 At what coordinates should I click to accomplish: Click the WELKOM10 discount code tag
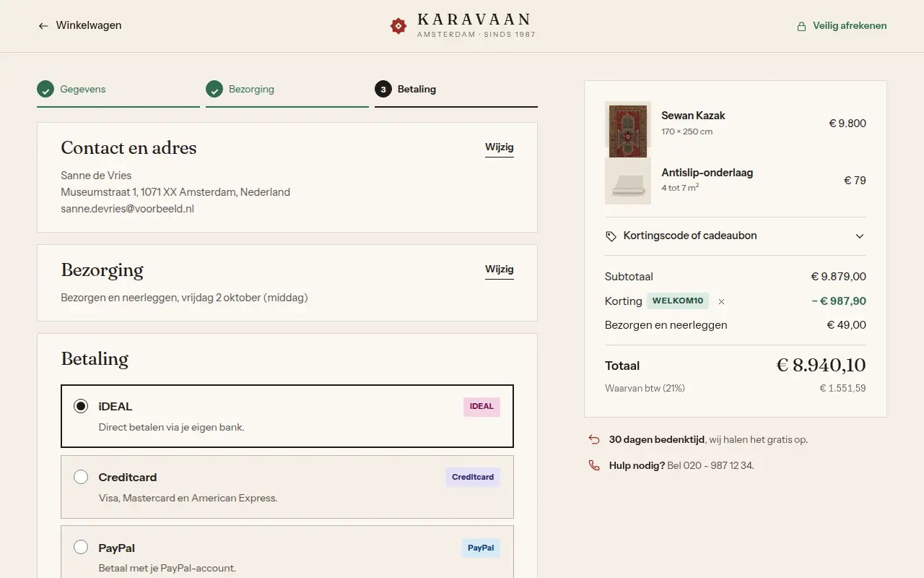[x=678, y=301]
